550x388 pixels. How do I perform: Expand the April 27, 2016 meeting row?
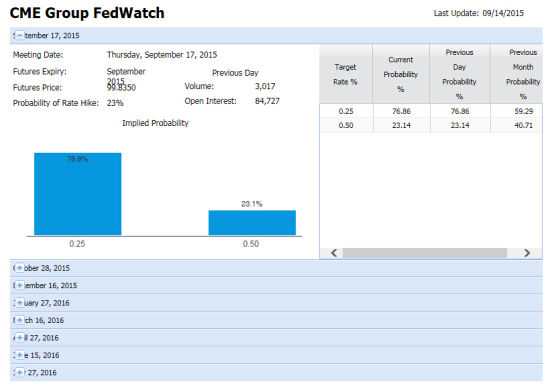click(x=20, y=338)
